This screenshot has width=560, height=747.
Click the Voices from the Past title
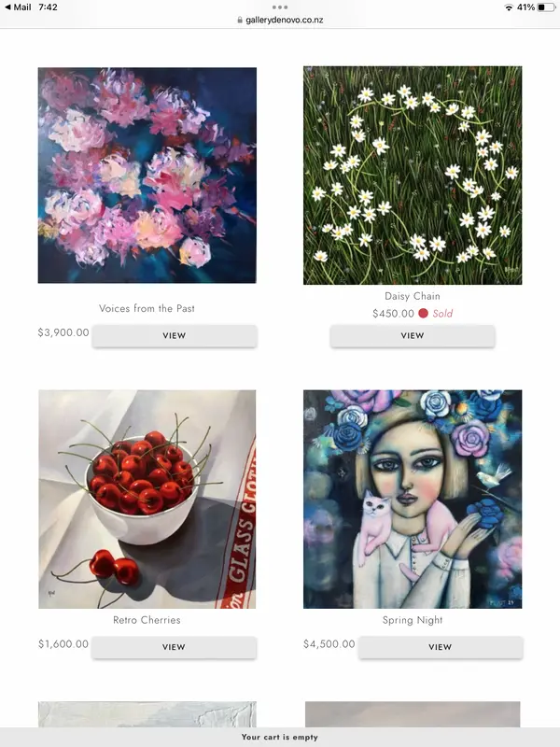point(147,308)
